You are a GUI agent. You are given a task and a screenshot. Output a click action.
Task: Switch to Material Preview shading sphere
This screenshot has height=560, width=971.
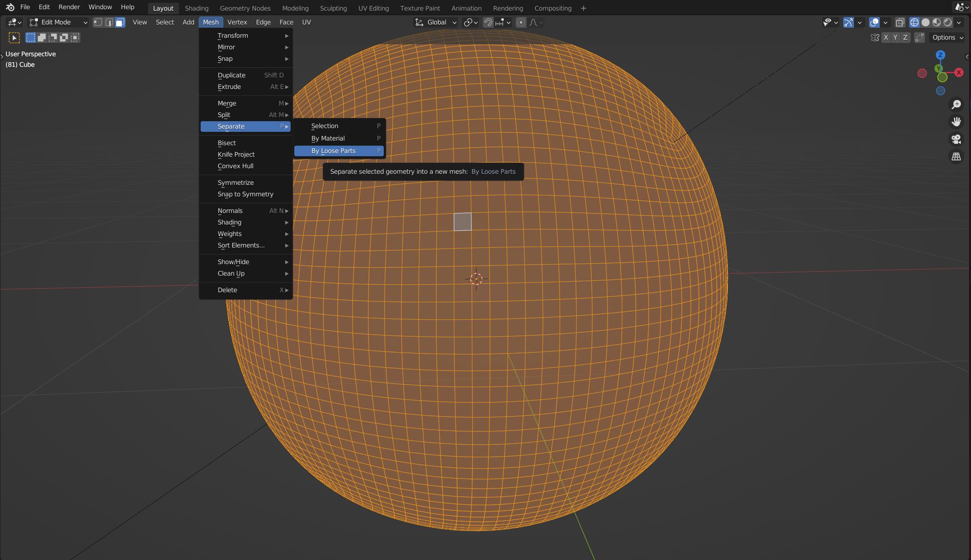[x=937, y=23]
